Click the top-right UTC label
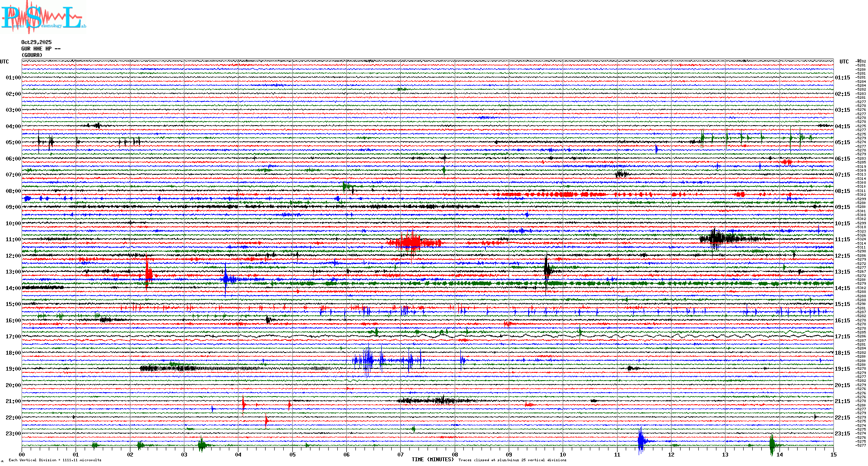The image size is (868, 466). (x=844, y=62)
